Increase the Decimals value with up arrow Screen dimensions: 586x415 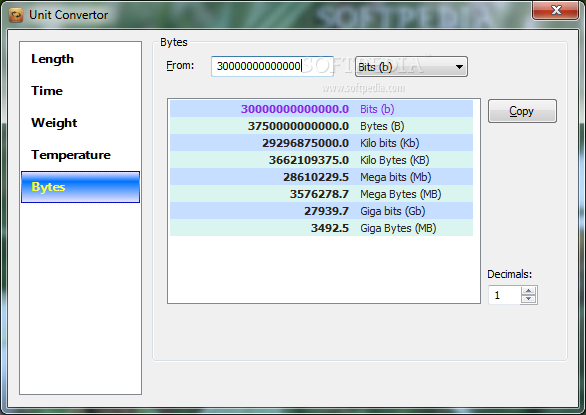click(528, 291)
